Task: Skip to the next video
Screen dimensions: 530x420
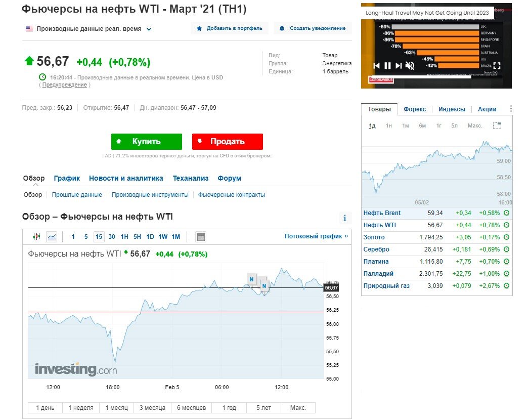Action: coord(399,66)
